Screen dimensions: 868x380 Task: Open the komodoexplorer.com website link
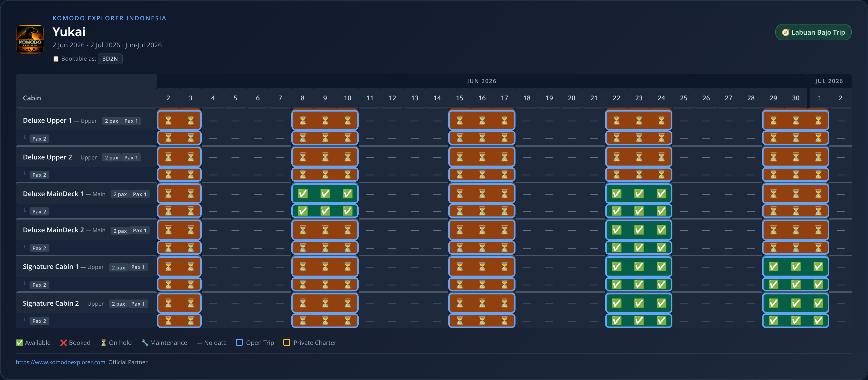61,362
